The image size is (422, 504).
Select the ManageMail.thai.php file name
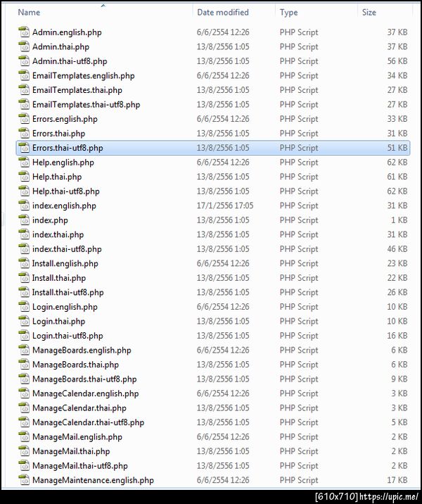[71, 452]
